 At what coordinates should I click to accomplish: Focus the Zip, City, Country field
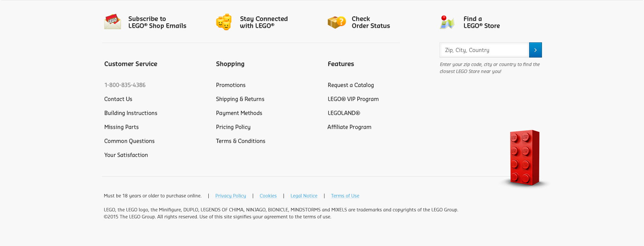(x=485, y=50)
